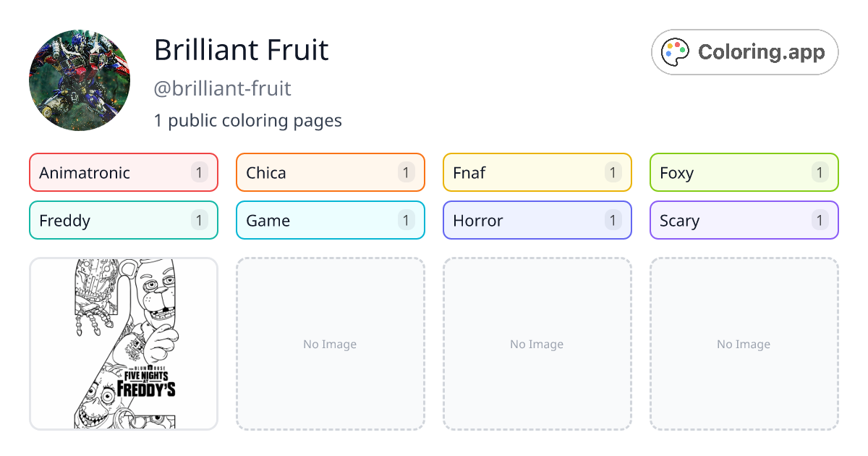This screenshot has height=456, width=868.
Task: Open the Five Nights at Freddy's coloring page
Action: [x=123, y=344]
